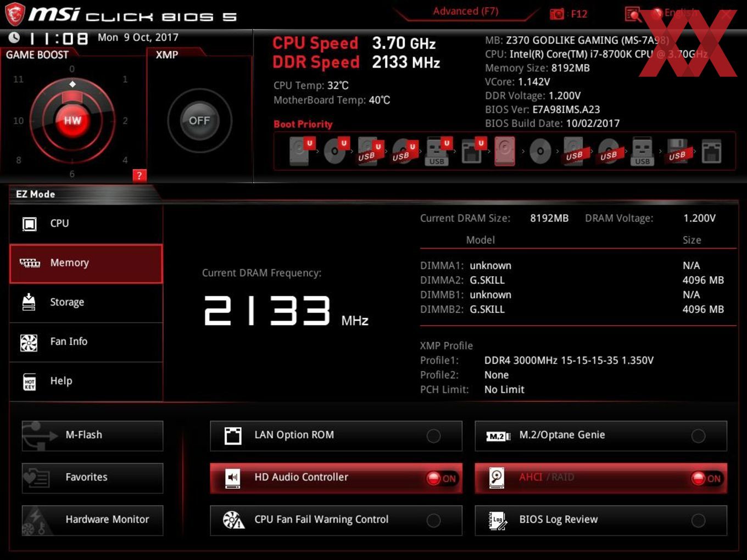Select the UEFI USB key boot device
This screenshot has height=560, width=747.
[438, 151]
